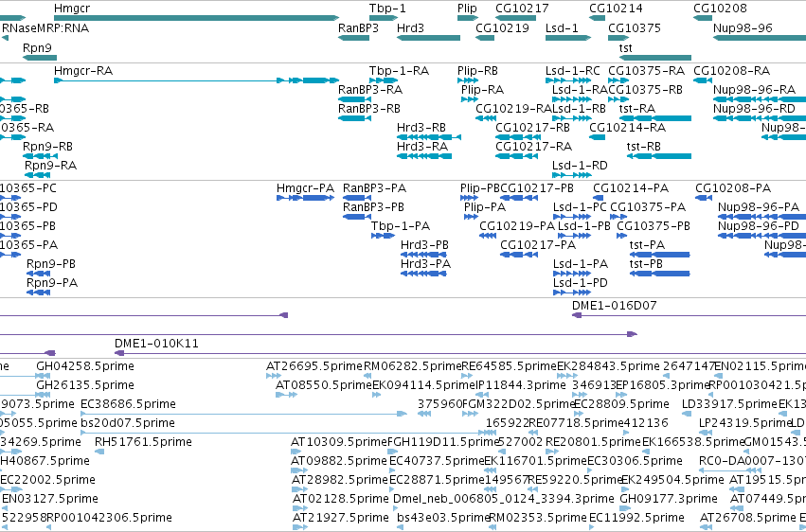The width and height of the screenshot is (806, 532).
Task: Open the Hrd3 gene feature
Action: point(429,38)
